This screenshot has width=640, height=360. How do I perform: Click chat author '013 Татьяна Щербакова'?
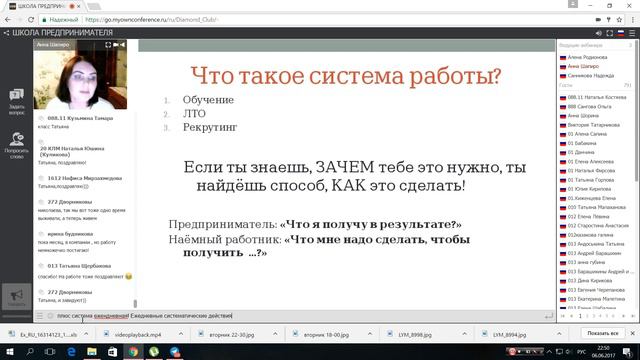click(79, 266)
